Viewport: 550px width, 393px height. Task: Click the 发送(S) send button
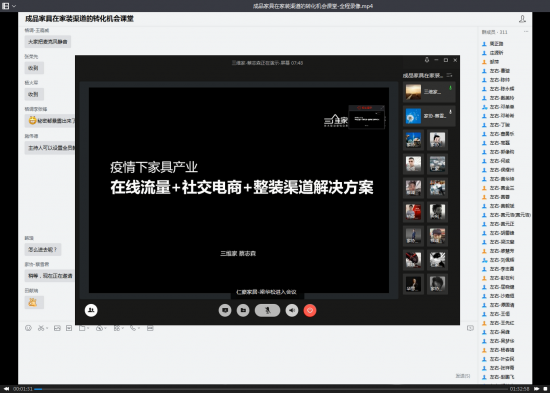[x=463, y=376]
